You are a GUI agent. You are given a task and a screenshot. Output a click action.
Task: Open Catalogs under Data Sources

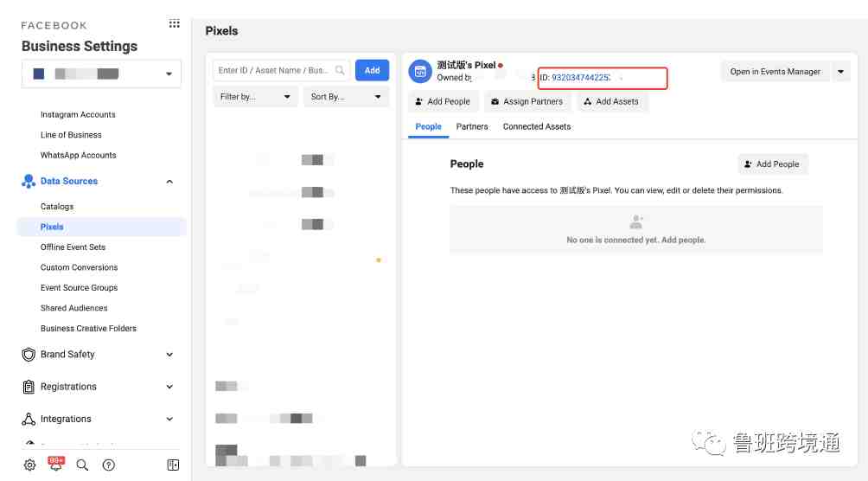coord(56,206)
